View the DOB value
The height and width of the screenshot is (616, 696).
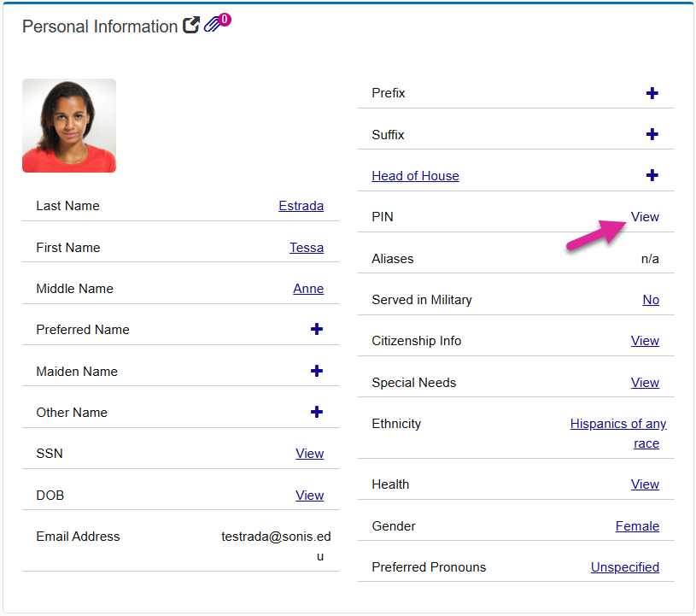pos(309,496)
